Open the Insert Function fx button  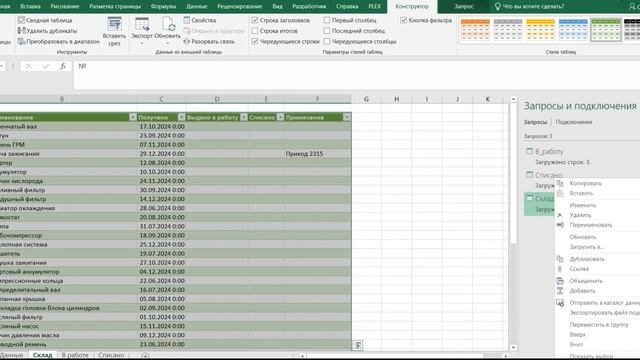pos(62,66)
